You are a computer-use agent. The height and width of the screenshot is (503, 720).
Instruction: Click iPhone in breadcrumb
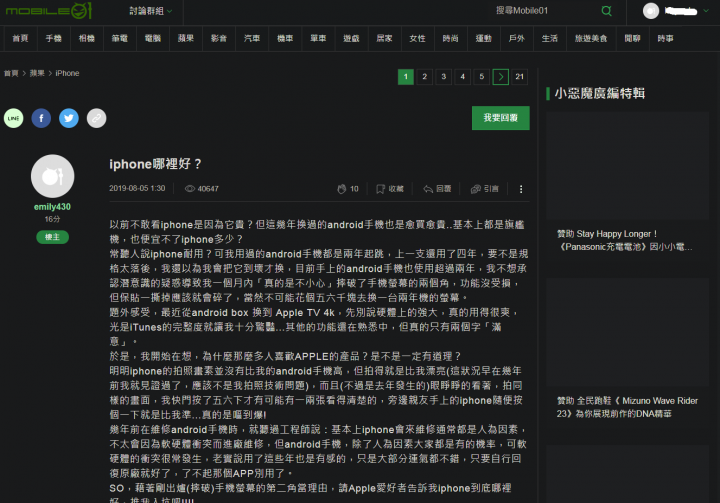(67, 73)
